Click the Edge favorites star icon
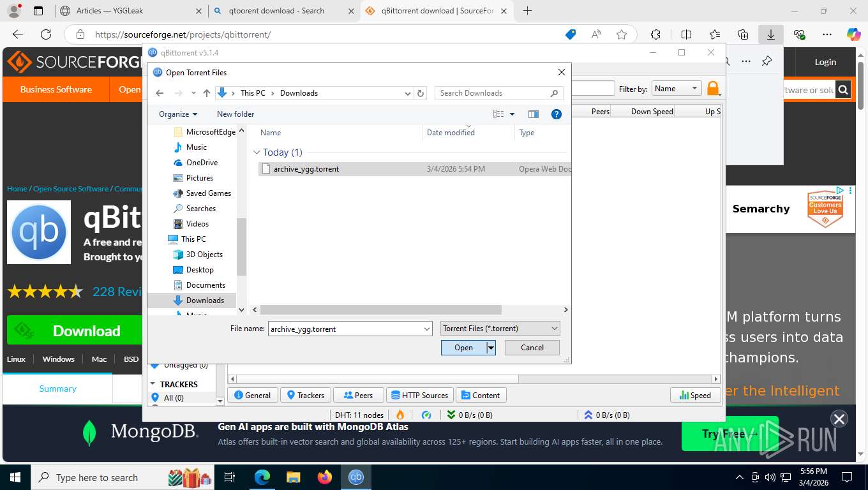This screenshot has width=868, height=490. (x=622, y=34)
